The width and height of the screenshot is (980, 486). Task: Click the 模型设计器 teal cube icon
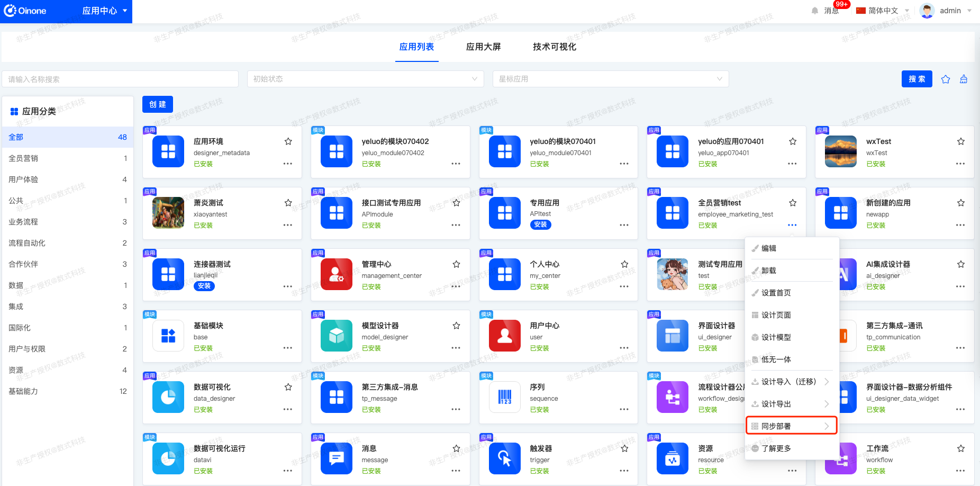pos(337,336)
